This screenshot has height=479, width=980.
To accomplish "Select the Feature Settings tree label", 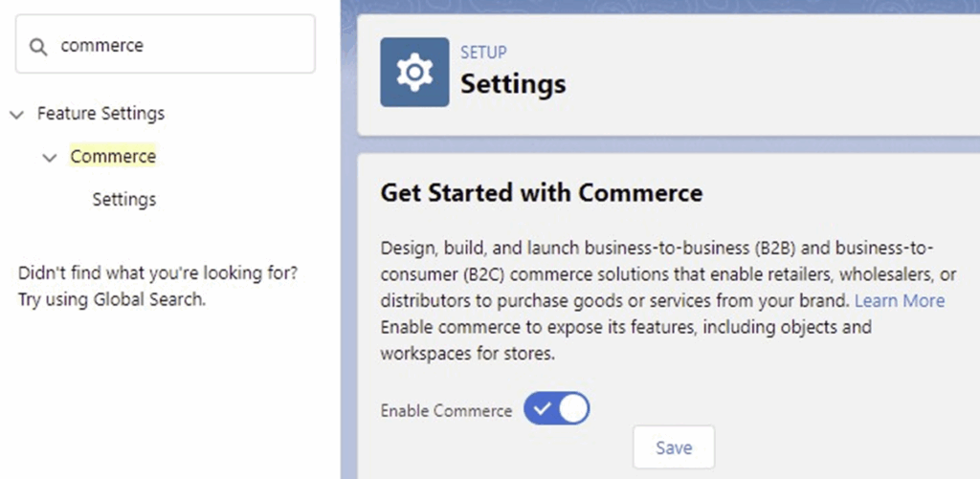I will [x=100, y=113].
